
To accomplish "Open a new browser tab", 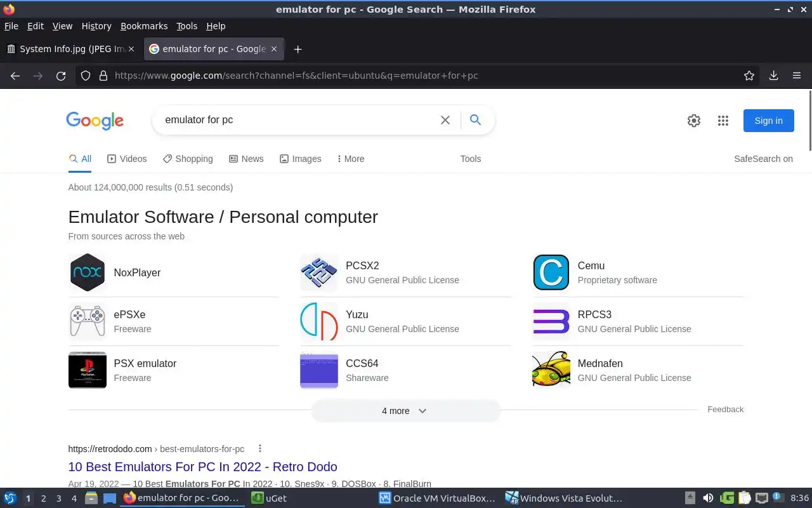I will [x=298, y=49].
